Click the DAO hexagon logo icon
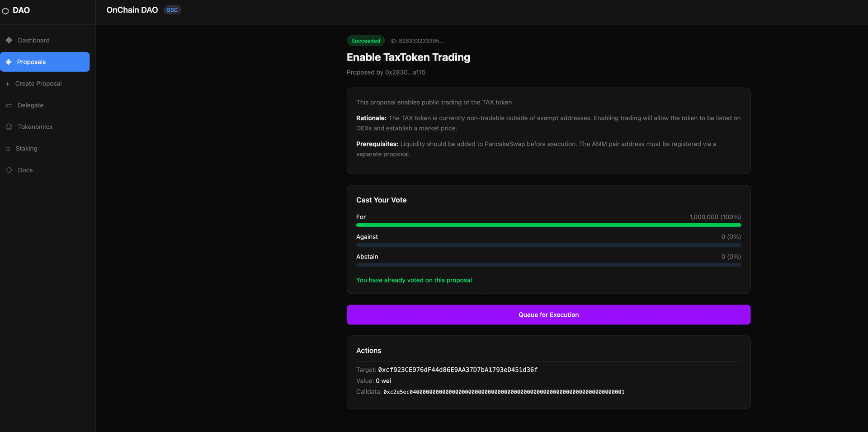Image resolution: width=868 pixels, height=432 pixels. (5, 11)
